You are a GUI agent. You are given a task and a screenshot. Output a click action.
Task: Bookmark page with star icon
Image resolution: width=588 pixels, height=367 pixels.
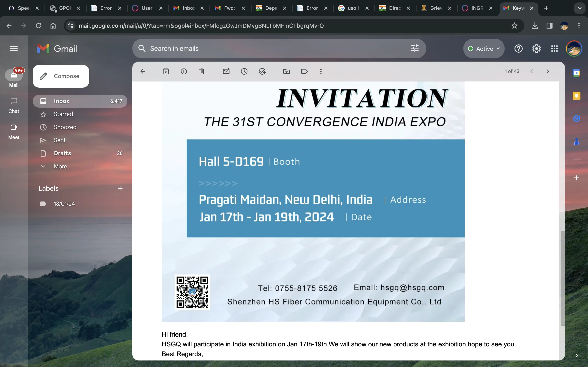click(514, 26)
